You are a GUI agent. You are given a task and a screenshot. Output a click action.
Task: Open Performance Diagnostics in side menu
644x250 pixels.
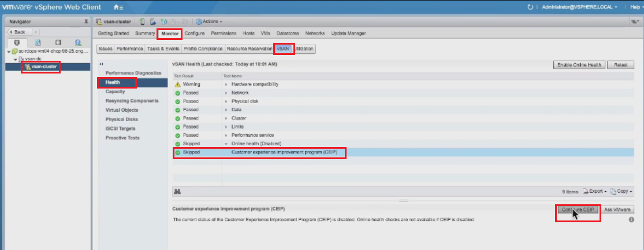(133, 73)
